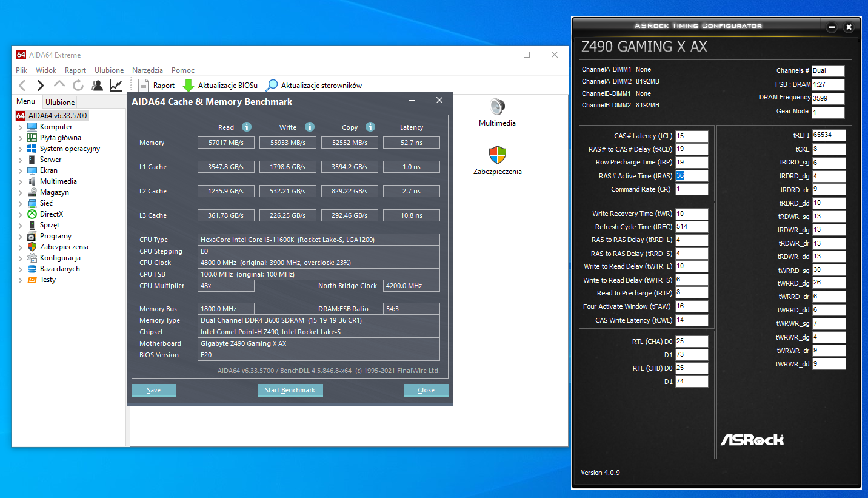Screen dimensions: 868x498
Task: Expand the Konfiguracja tree node chevron
Action: [21, 258]
